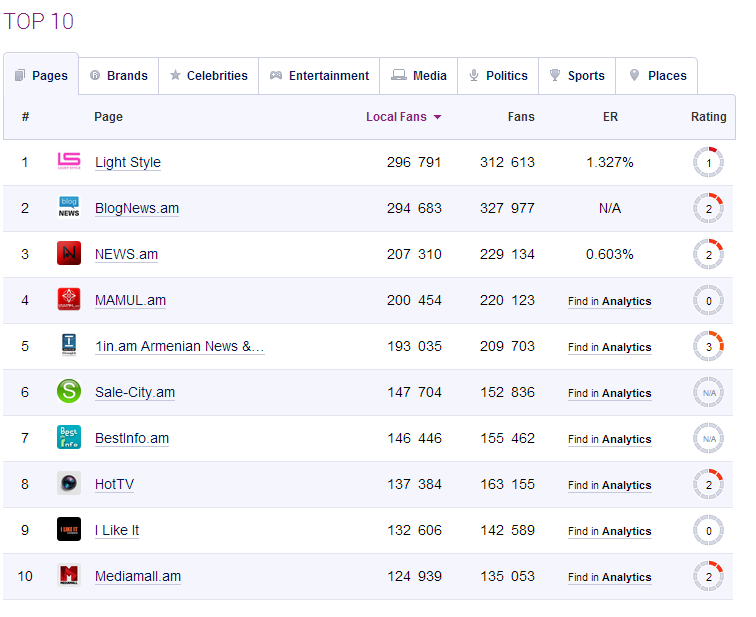Open the Light Style page link
Image resolution: width=756 pixels, height=617 pixels.
coord(128,163)
